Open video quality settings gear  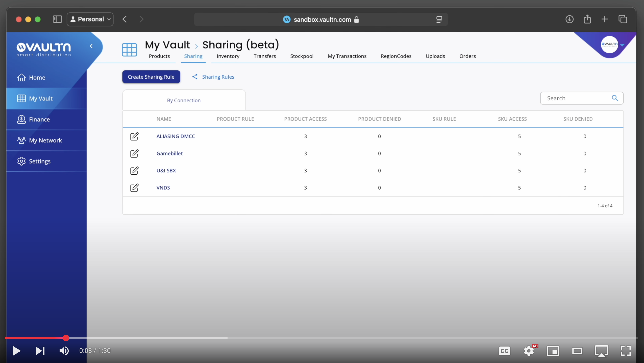pos(529,351)
